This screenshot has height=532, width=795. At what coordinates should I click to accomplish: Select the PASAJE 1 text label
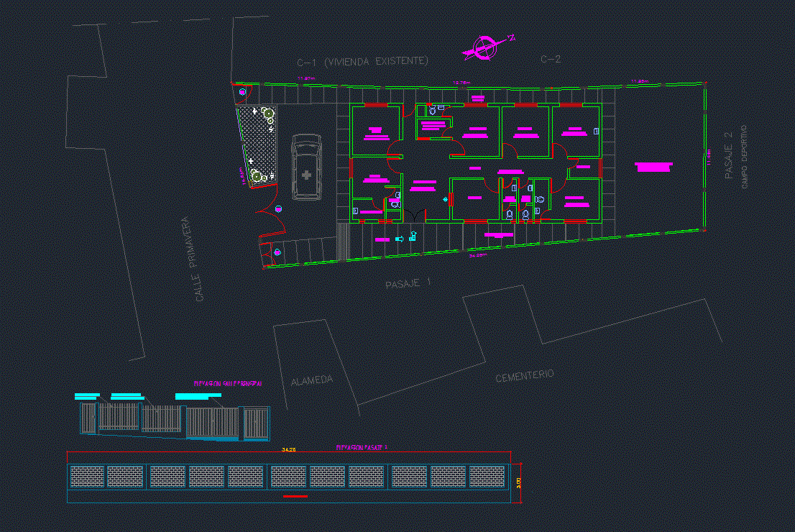408,284
